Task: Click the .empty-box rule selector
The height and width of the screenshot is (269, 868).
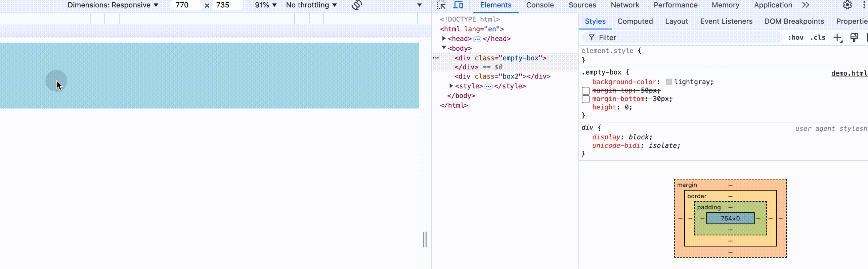Action: click(601, 72)
